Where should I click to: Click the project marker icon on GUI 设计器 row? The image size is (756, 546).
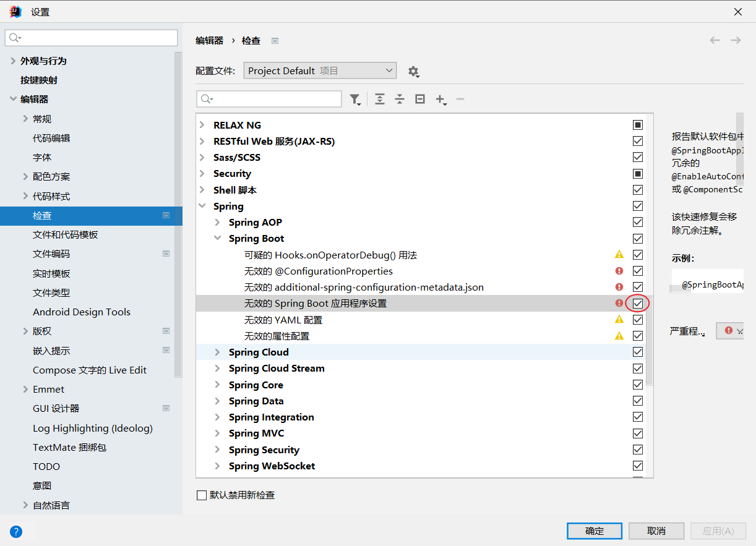(166, 408)
